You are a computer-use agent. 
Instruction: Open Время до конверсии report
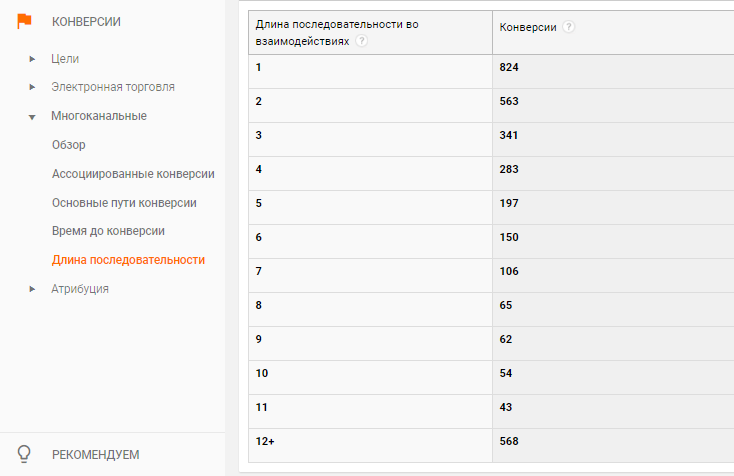click(x=108, y=231)
